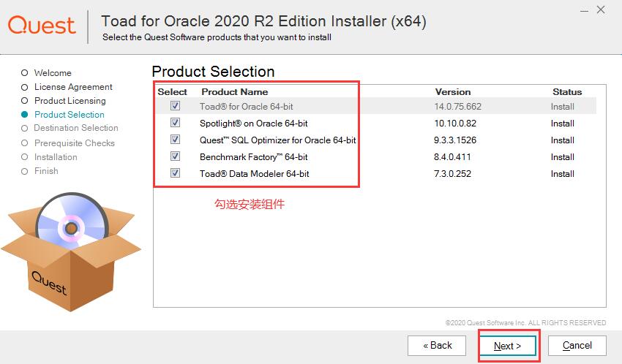
Task: Uncheck Quest SQL Optimizer for Oracle
Action: (x=175, y=140)
